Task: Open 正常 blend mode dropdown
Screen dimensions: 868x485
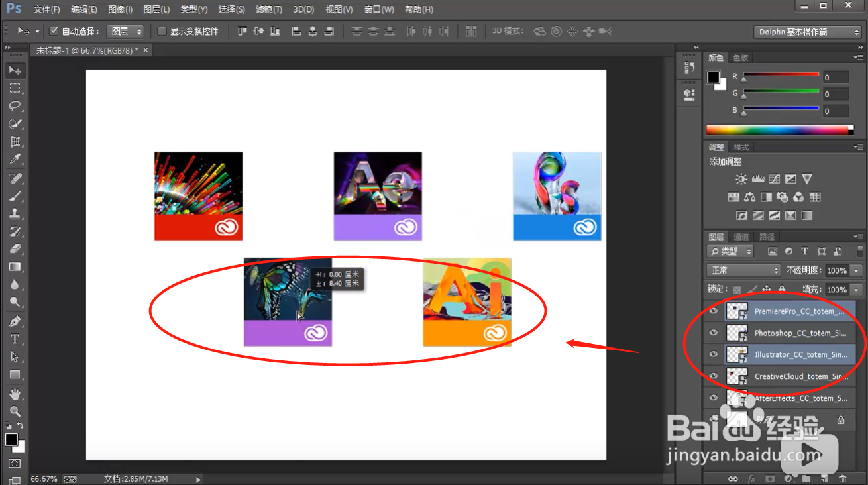Action: click(744, 270)
